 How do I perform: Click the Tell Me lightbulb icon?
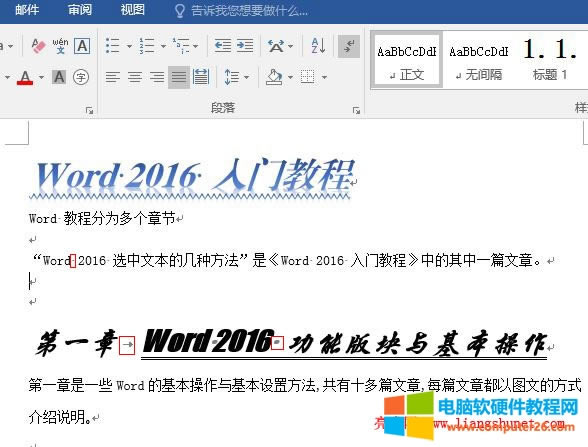[x=180, y=11]
